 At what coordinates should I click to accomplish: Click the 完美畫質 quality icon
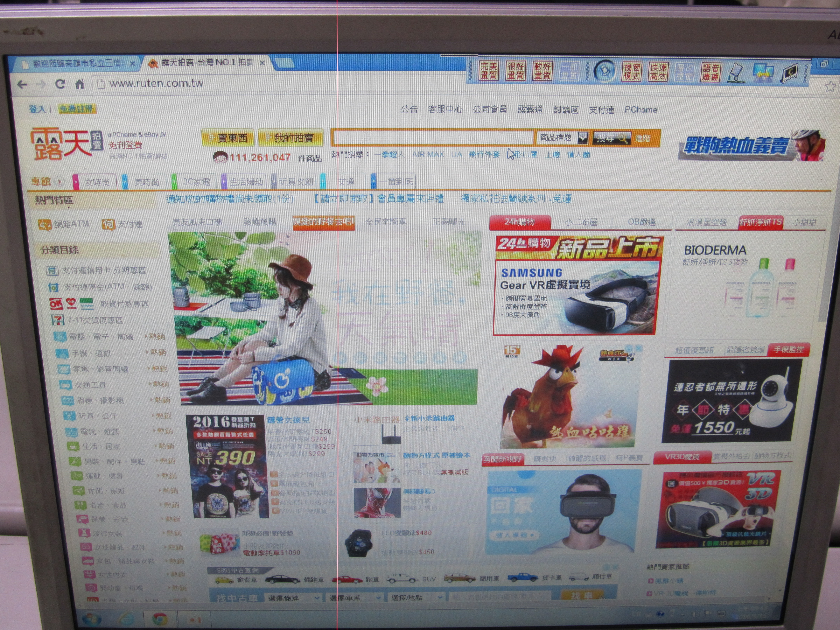click(x=488, y=71)
